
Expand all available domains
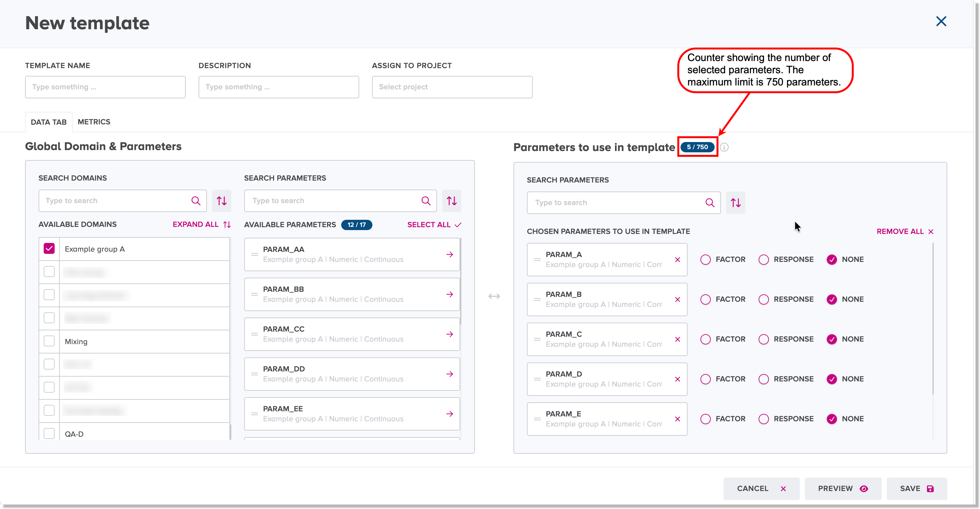pyautogui.click(x=202, y=224)
